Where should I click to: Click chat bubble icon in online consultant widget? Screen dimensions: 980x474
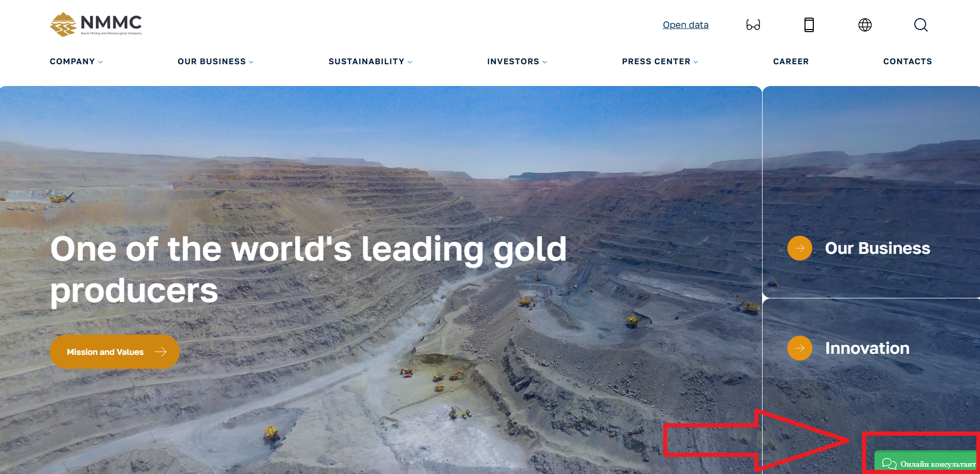pyautogui.click(x=889, y=464)
